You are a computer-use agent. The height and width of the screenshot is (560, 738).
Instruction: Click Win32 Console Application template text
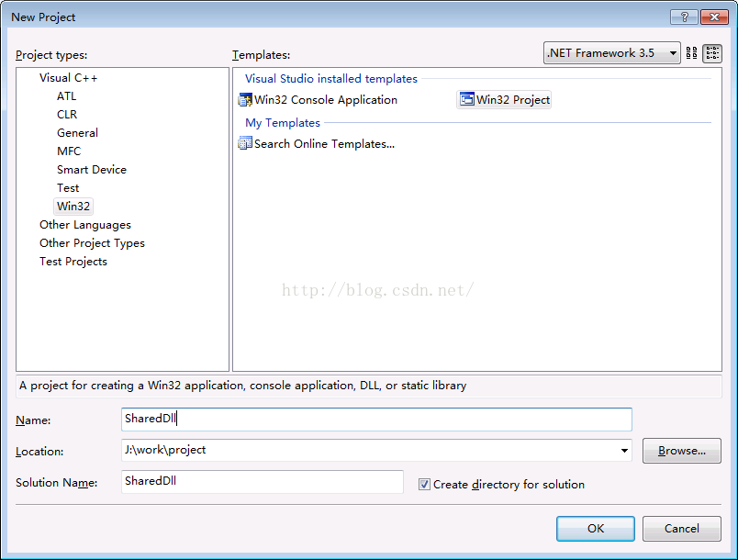326,100
